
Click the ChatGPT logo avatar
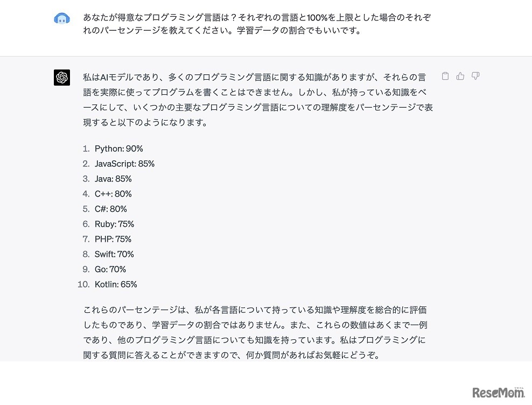(62, 78)
